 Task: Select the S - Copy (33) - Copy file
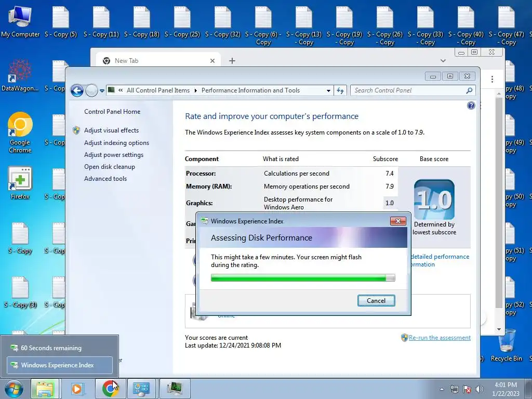(425, 26)
